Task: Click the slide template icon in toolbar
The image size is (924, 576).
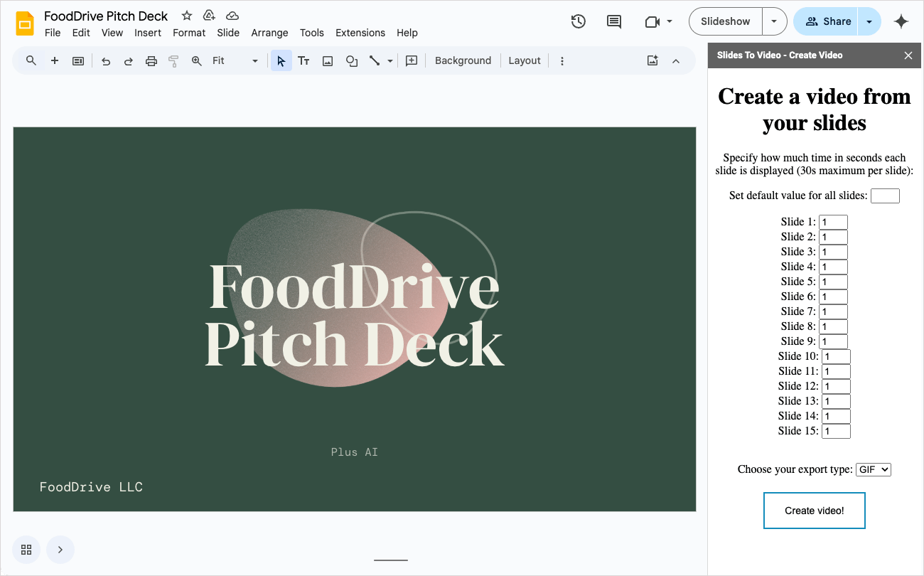Action: tap(78, 60)
